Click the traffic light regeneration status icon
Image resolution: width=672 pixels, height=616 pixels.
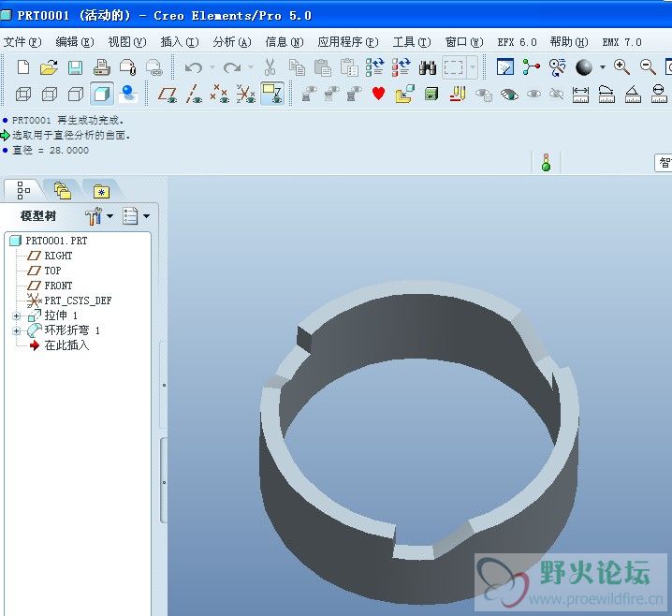(546, 163)
